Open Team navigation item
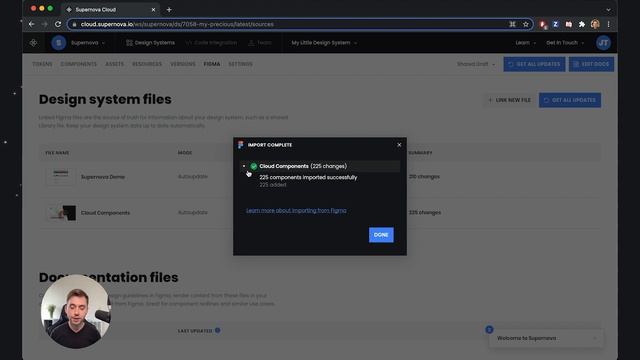The height and width of the screenshot is (360, 640). [x=260, y=42]
